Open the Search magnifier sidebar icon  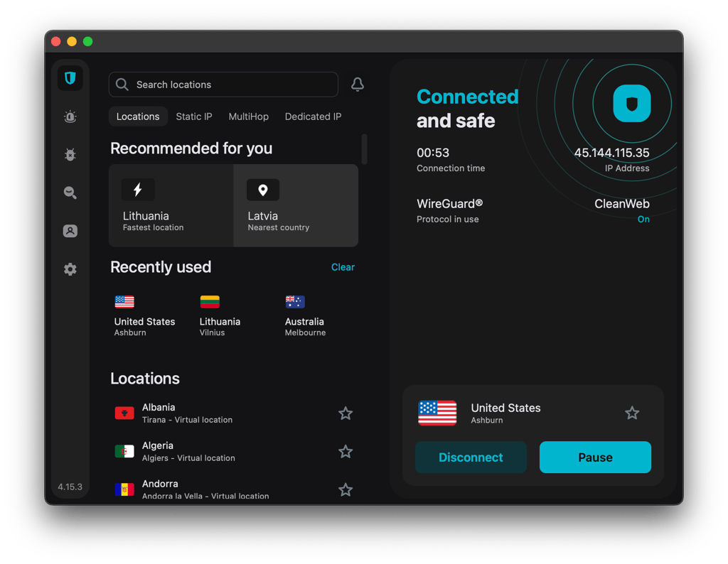70,192
